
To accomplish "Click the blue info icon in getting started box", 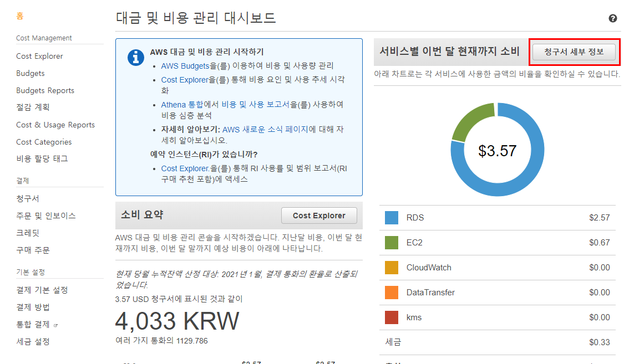I will coord(135,58).
